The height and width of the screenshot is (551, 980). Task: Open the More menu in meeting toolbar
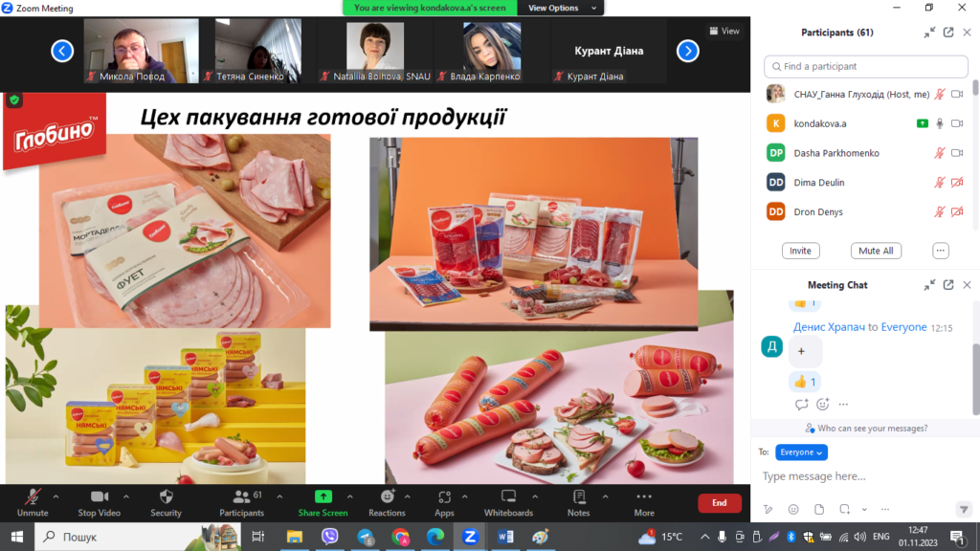pyautogui.click(x=644, y=497)
